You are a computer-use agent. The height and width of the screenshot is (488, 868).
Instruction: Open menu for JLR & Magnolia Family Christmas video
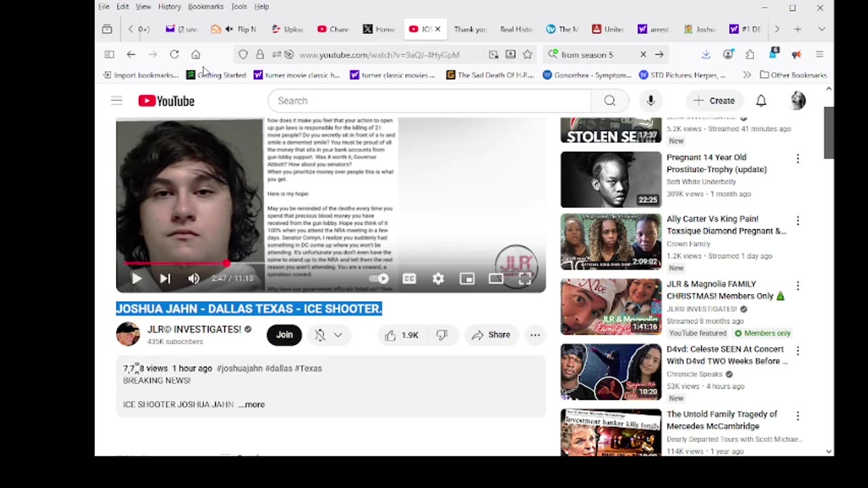(797, 286)
